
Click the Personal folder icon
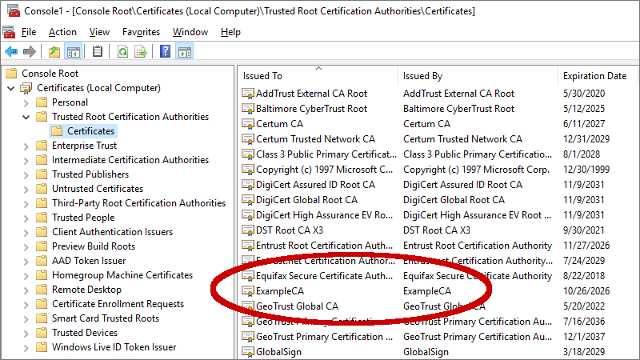(42, 102)
